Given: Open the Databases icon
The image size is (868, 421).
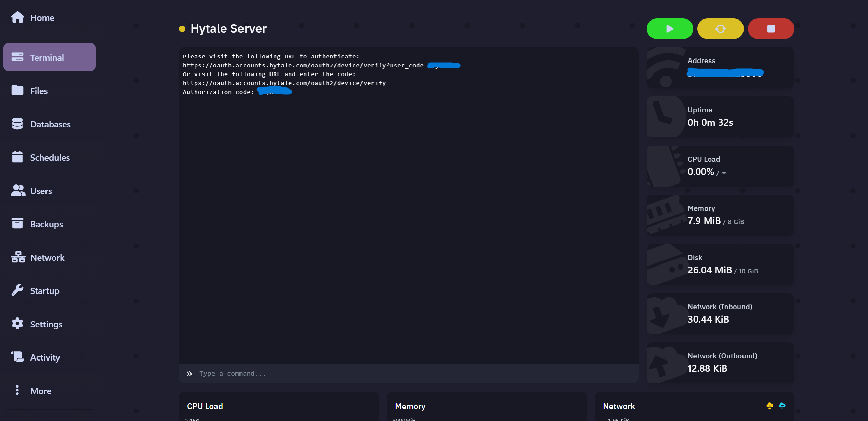Looking at the screenshot, I should tap(17, 124).
